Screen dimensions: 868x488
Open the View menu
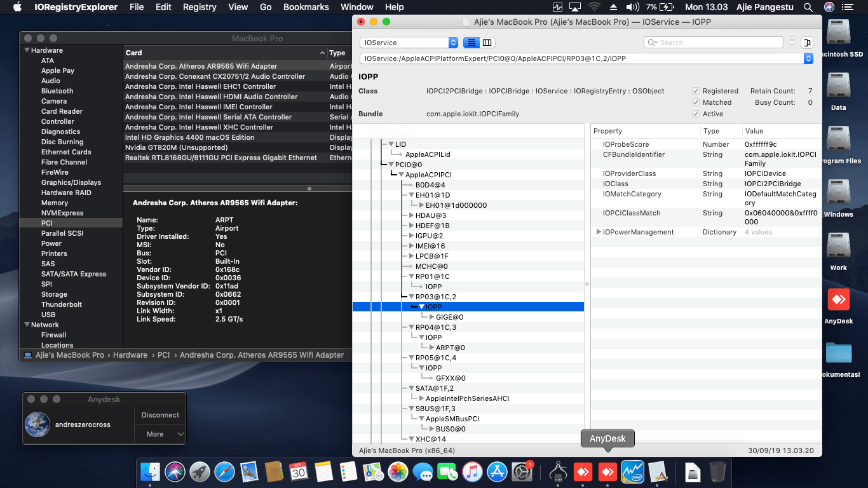pos(238,7)
